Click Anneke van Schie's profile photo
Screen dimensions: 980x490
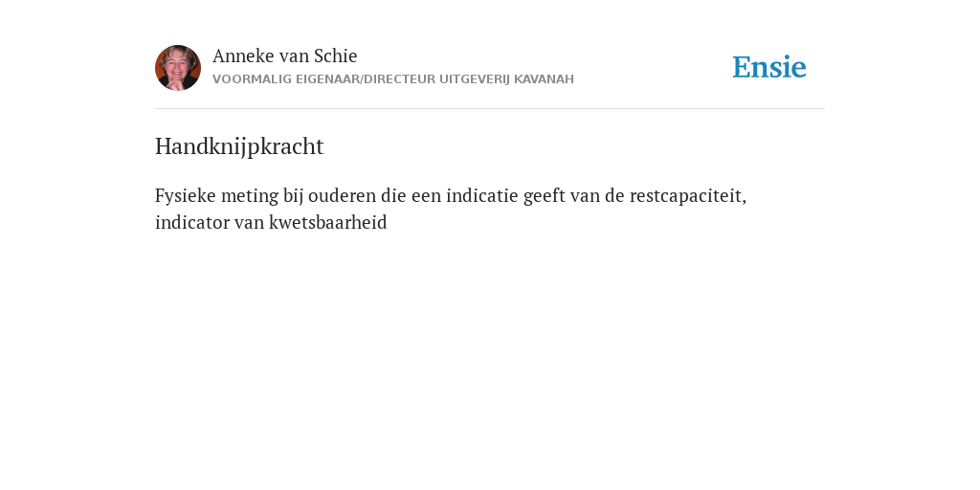(178, 68)
